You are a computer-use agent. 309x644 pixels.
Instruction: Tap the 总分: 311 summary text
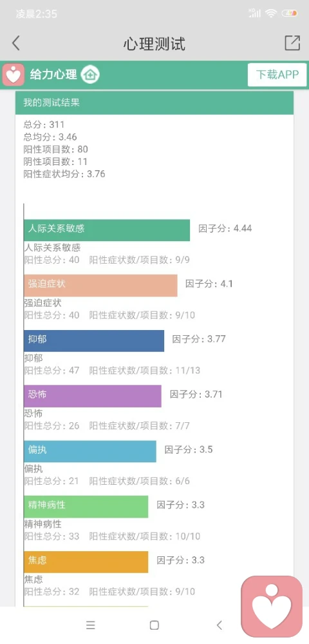(44, 124)
